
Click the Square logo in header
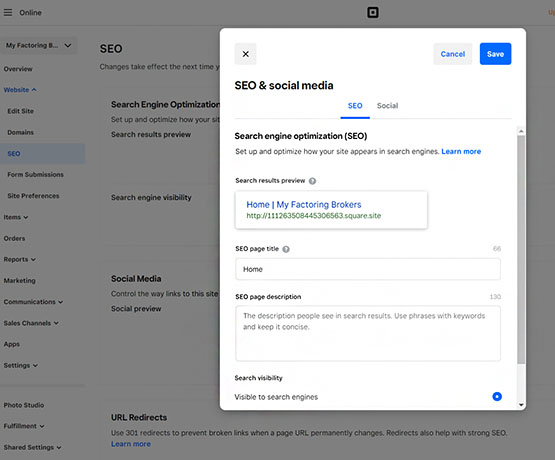point(373,13)
